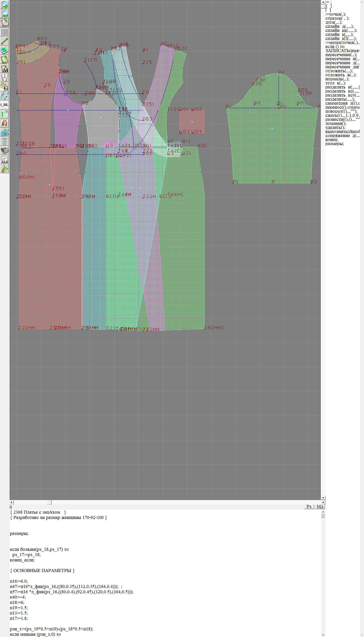Toggle the grid display icon
The image size is (364, 637).
(x=5, y=32)
